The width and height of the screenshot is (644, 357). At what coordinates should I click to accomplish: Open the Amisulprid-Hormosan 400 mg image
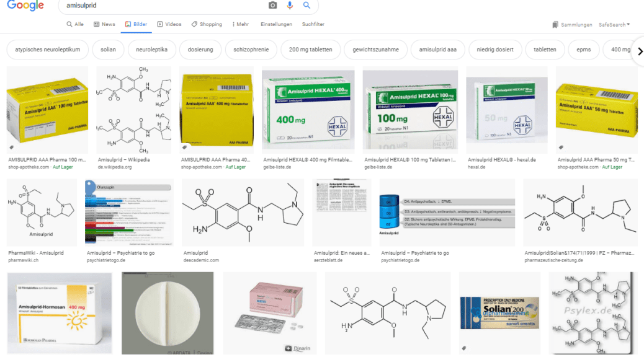point(60,313)
